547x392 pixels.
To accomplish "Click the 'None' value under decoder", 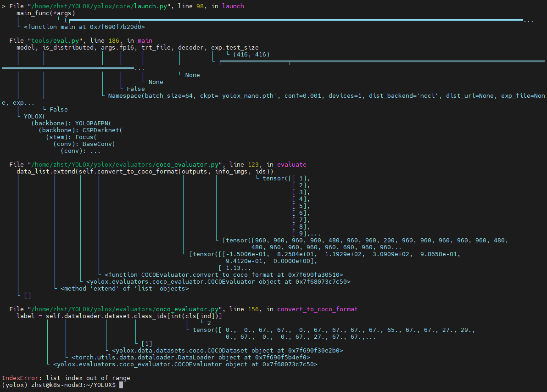I will point(193,75).
